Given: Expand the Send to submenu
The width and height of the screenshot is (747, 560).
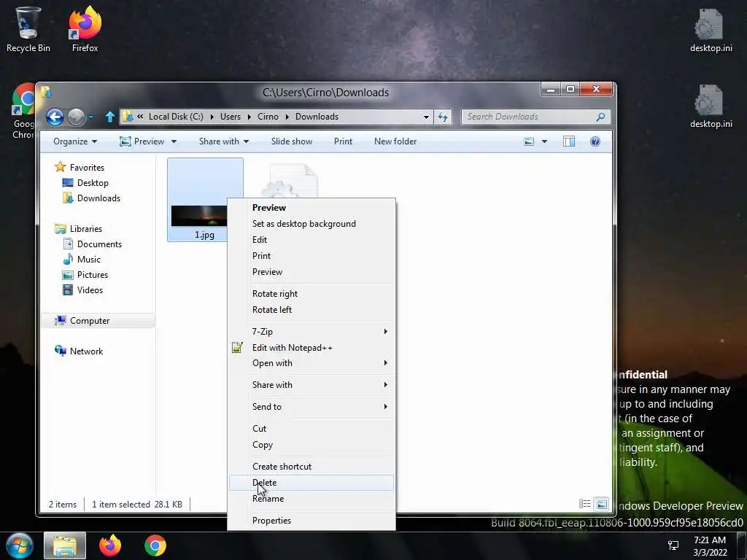Looking at the screenshot, I should point(311,407).
